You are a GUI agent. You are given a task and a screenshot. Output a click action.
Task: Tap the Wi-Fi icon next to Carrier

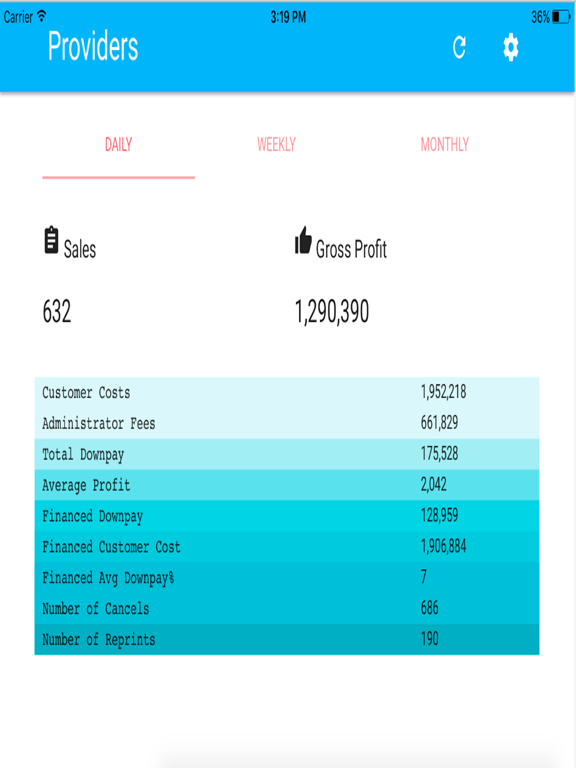pyautogui.click(x=42, y=16)
